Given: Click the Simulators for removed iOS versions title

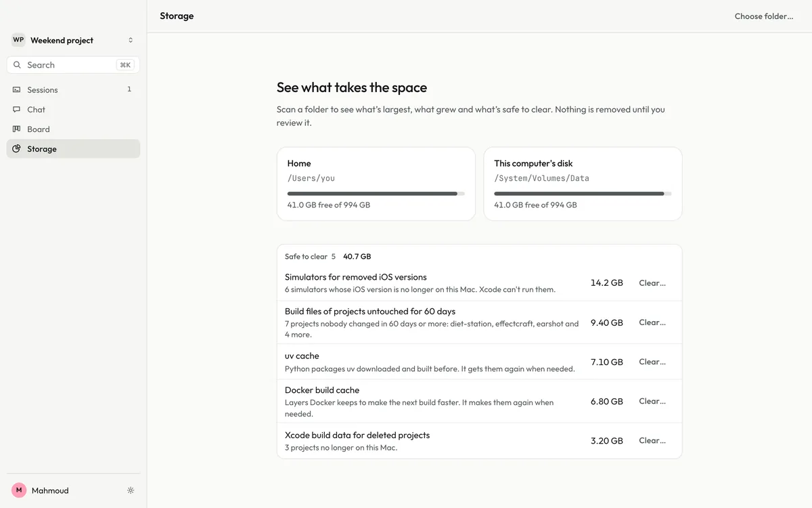Looking at the screenshot, I should point(356,277).
